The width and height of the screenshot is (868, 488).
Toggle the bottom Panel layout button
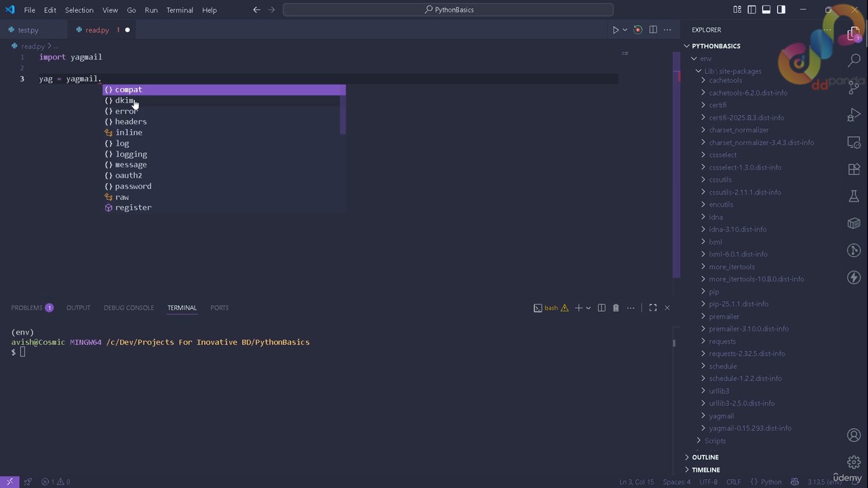pyautogui.click(x=766, y=9)
